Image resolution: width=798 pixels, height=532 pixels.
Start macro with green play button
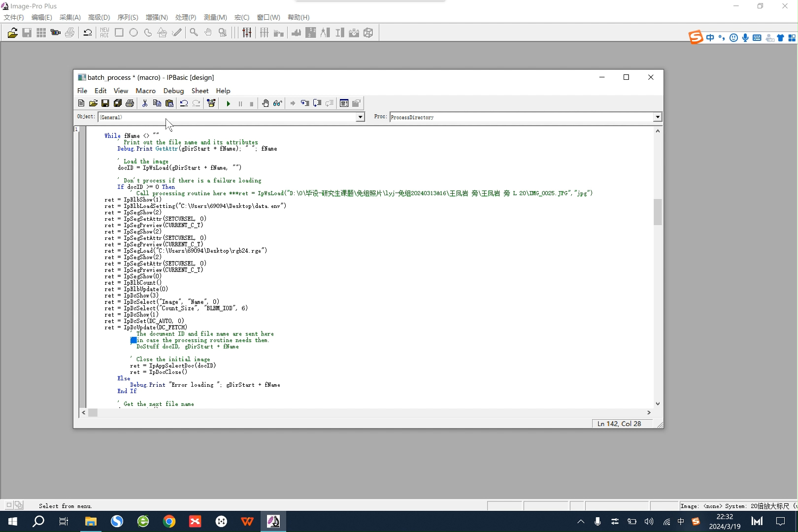tap(228, 103)
